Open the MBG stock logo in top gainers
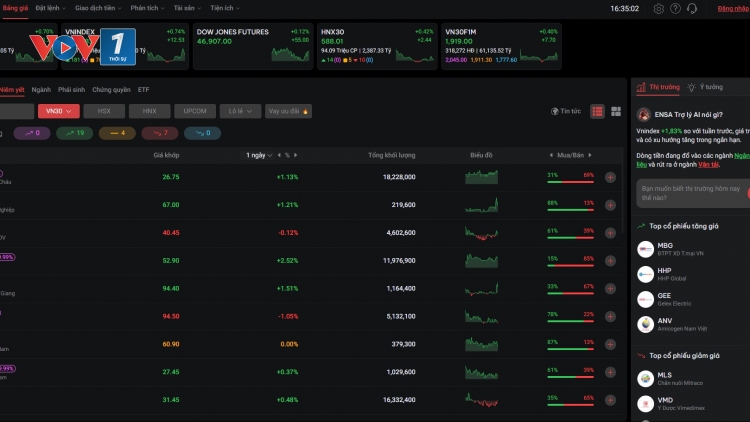 [x=645, y=247]
